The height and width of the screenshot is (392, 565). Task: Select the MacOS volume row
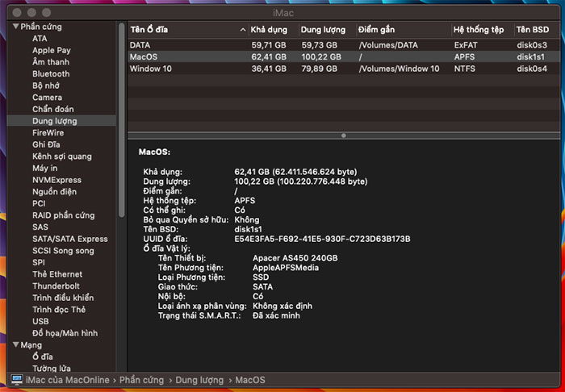pyautogui.click(x=344, y=57)
